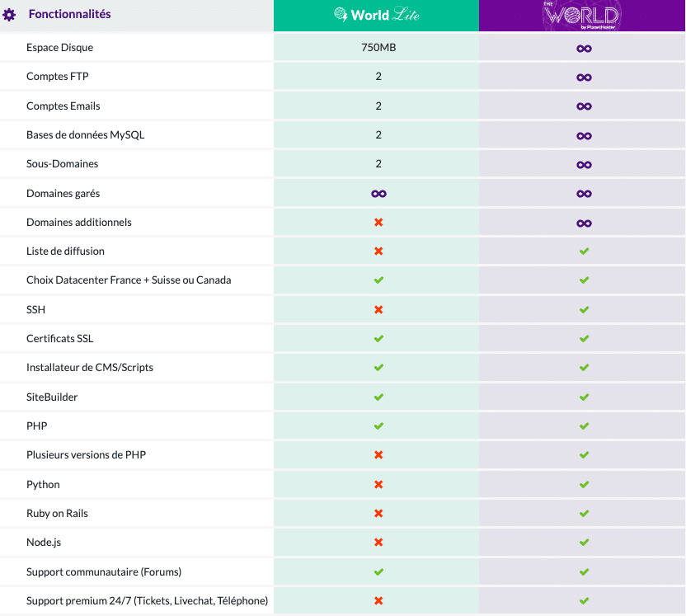Click the infinity icon for Domaines garés in World Lite
The image size is (686, 616).
point(378,193)
